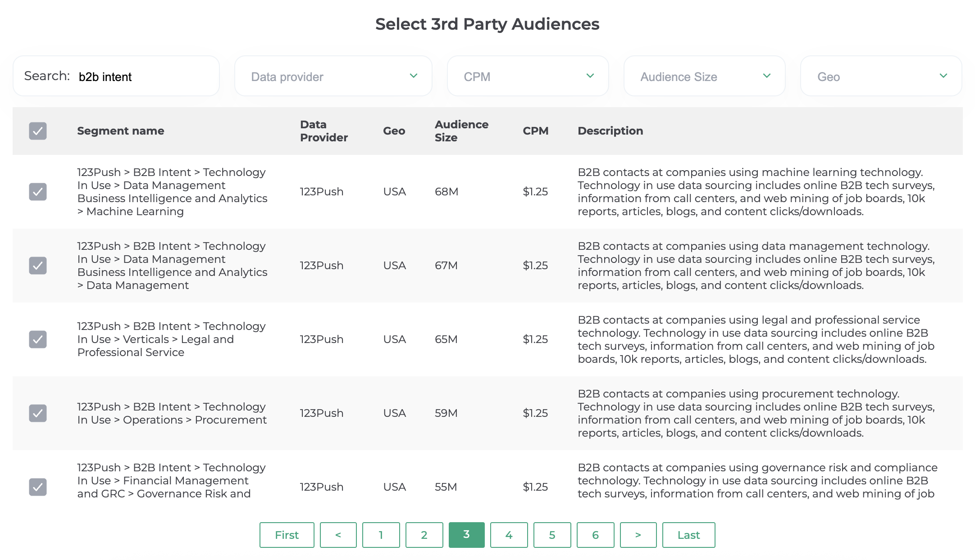
Task: Deselect the Legal and Professional Service row
Action: coord(38,339)
